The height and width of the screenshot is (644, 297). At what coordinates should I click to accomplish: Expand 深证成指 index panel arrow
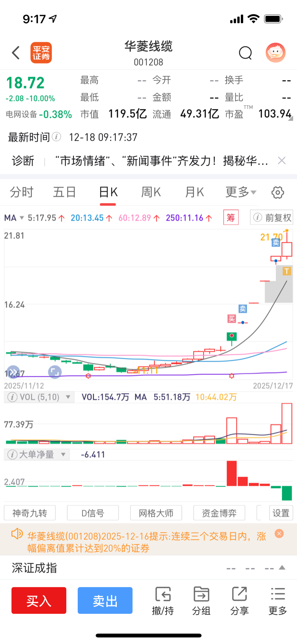282,568
